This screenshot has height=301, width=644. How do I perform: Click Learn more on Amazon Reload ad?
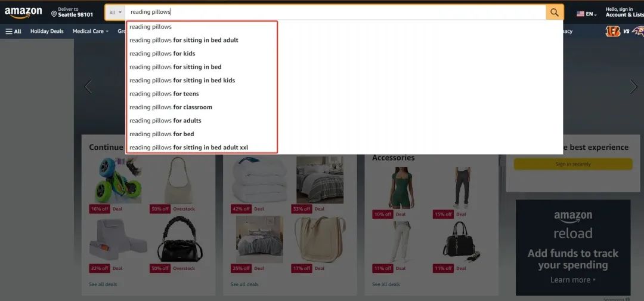point(572,280)
